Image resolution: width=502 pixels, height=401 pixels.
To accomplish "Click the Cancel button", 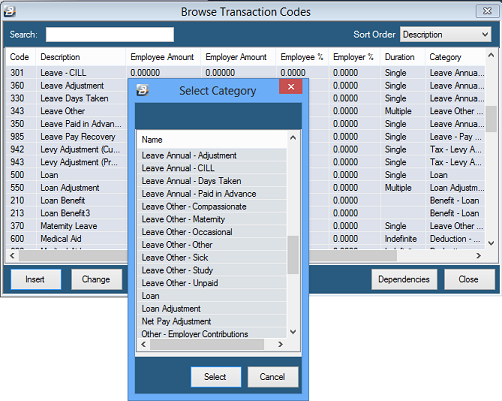I will point(273,377).
